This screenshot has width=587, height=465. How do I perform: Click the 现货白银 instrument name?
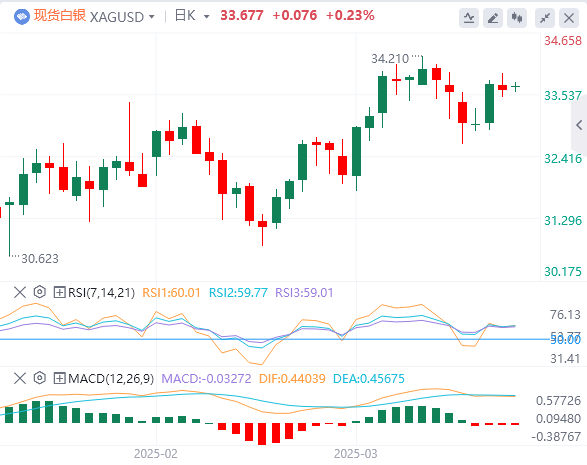click(x=60, y=16)
